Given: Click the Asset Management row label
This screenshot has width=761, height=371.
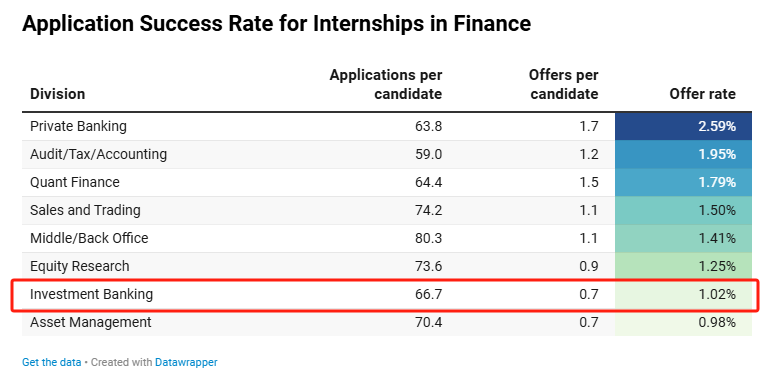Looking at the screenshot, I should [91, 322].
